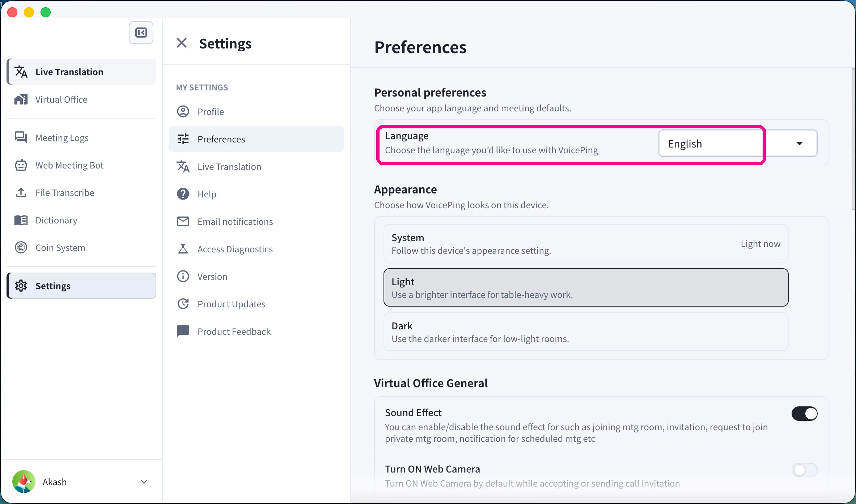This screenshot has width=856, height=504.
Task: Click the Preferences sliders icon
Action: click(x=183, y=139)
